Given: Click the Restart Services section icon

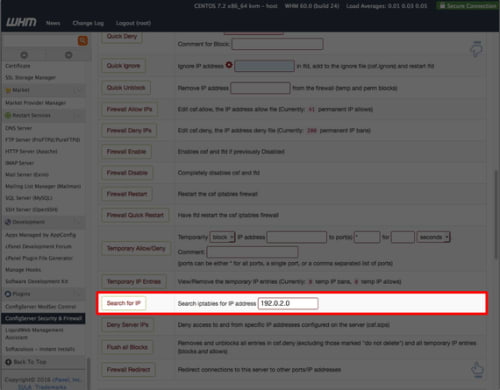Looking at the screenshot, I should click(8, 115).
